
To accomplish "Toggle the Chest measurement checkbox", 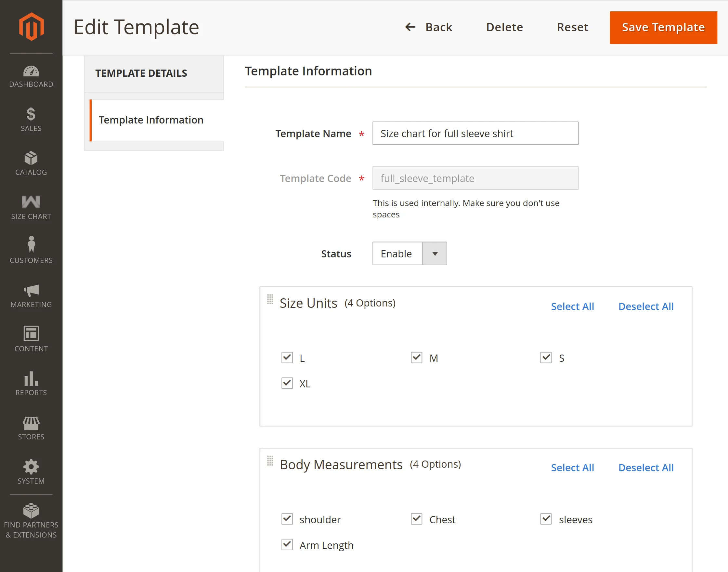I will [416, 519].
